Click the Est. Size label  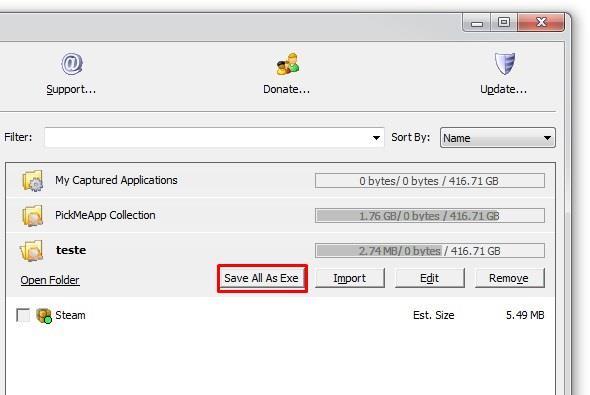(433, 315)
